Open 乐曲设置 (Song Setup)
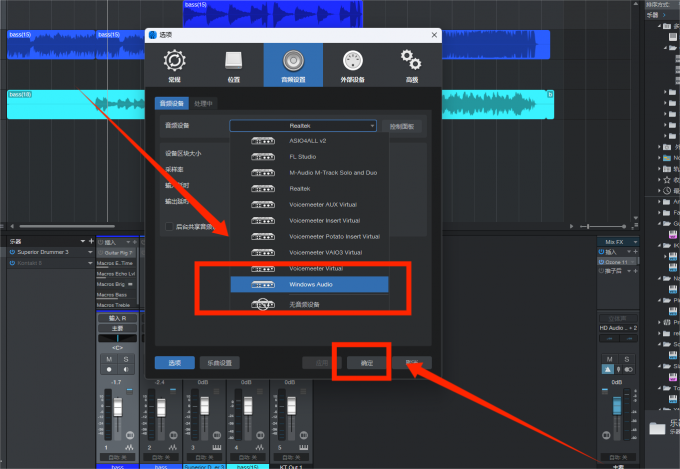The height and width of the screenshot is (469, 680). coord(219,363)
